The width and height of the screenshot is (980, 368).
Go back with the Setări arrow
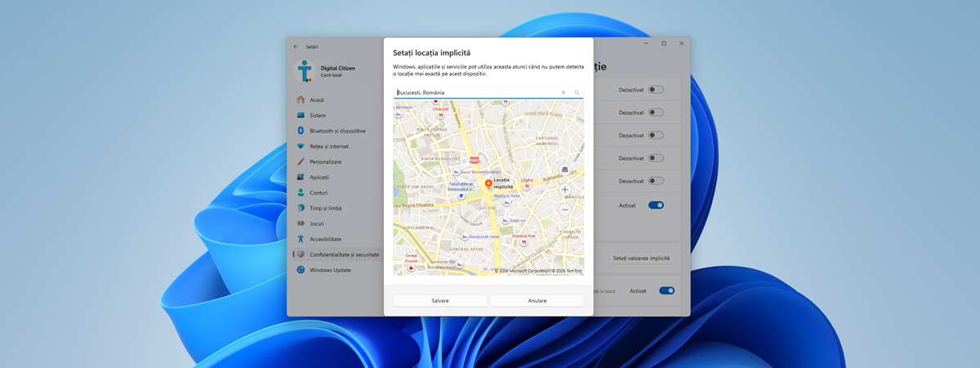[296, 47]
